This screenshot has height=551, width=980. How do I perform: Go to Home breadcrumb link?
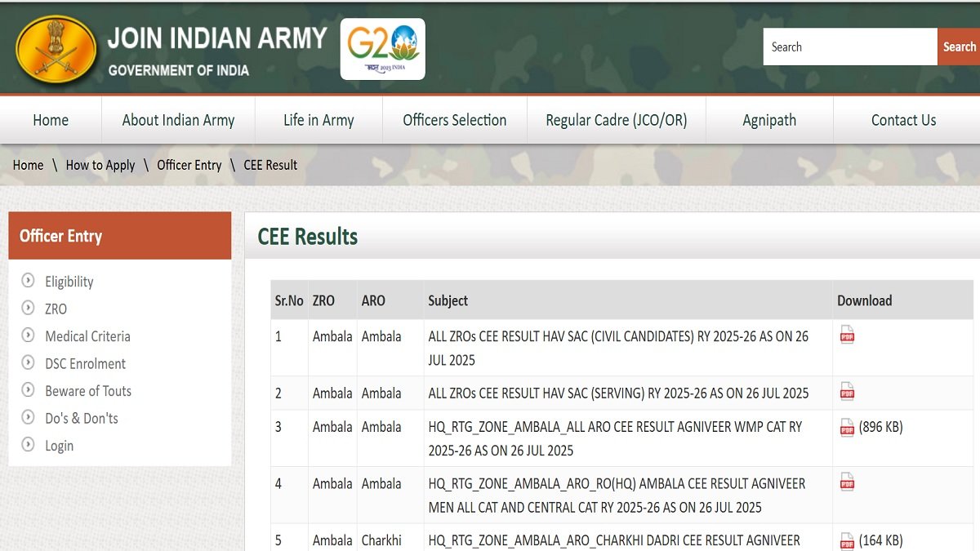[x=28, y=165]
